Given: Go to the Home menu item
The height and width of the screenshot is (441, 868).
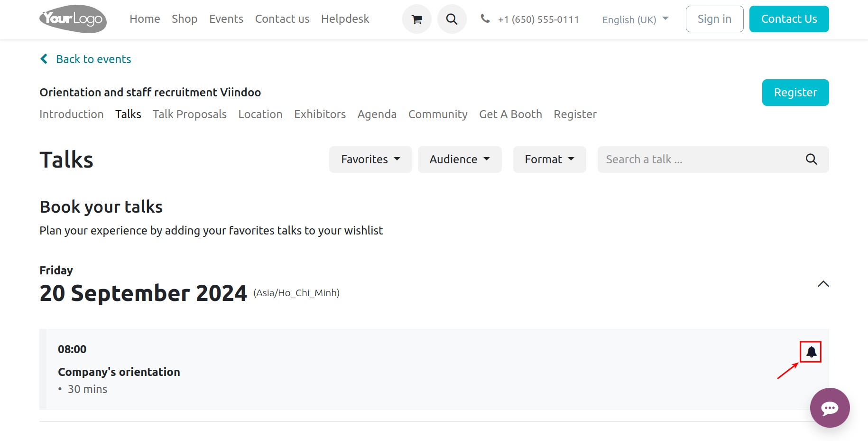Looking at the screenshot, I should [145, 19].
